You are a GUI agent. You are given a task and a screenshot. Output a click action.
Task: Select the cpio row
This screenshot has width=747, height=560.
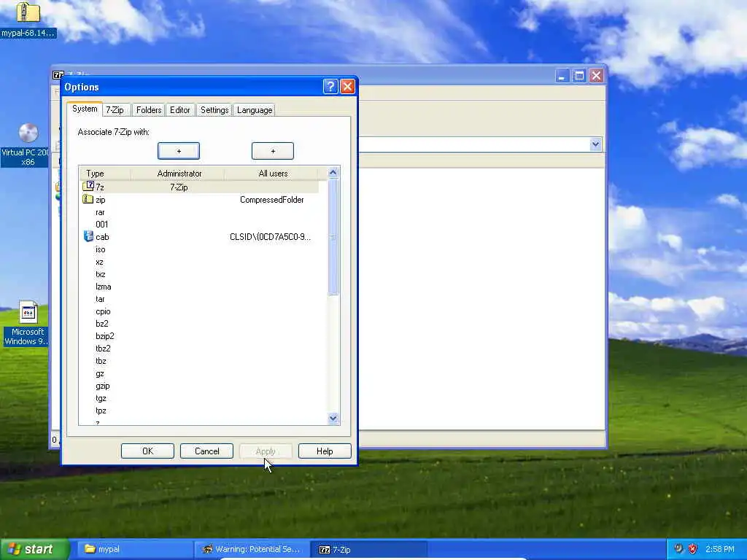coord(198,311)
